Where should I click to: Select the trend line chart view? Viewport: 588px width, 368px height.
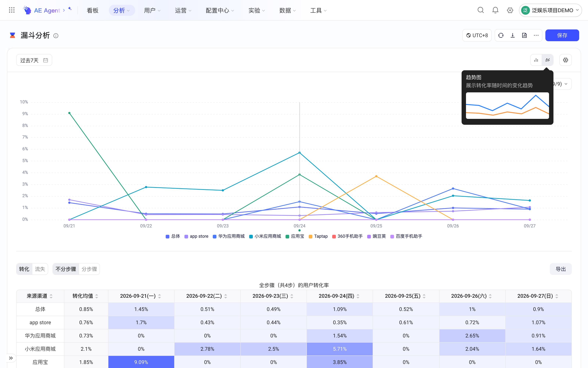(x=547, y=60)
